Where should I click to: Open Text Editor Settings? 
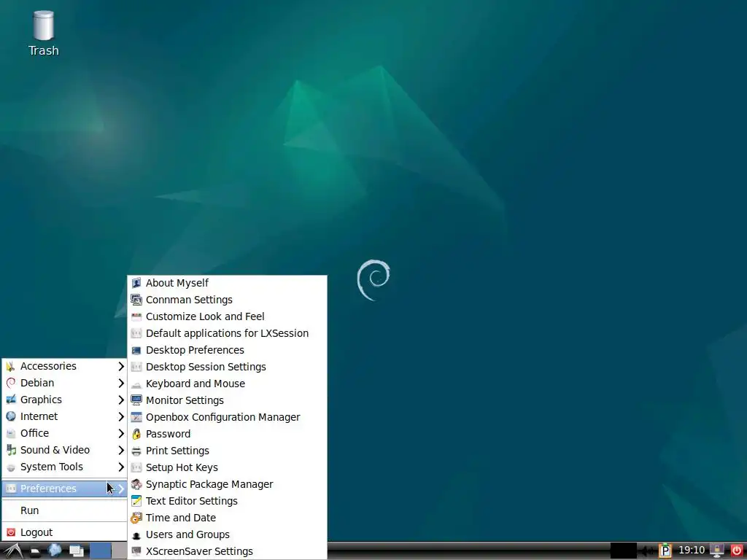228,501
